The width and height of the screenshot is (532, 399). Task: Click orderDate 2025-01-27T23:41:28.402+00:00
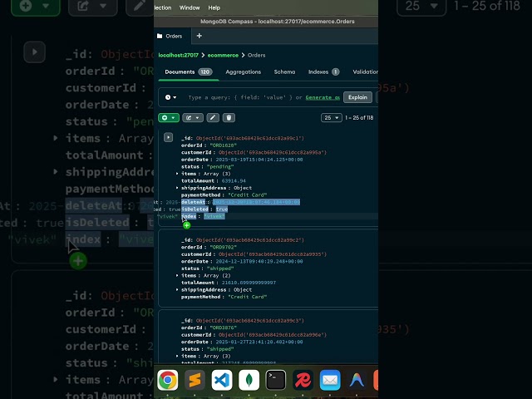click(x=259, y=342)
